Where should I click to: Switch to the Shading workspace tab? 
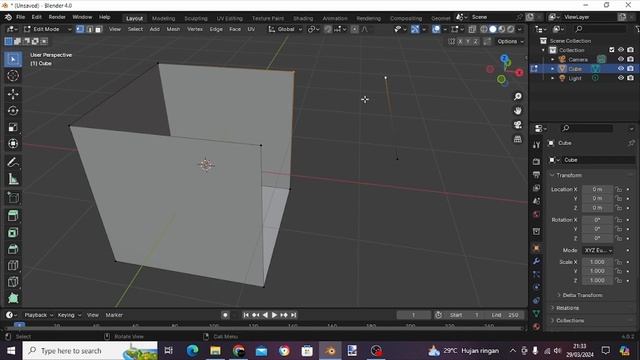pyautogui.click(x=303, y=18)
